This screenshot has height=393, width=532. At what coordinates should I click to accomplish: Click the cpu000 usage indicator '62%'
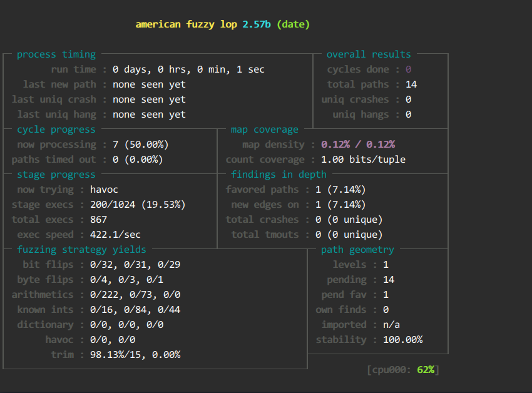[426, 369]
